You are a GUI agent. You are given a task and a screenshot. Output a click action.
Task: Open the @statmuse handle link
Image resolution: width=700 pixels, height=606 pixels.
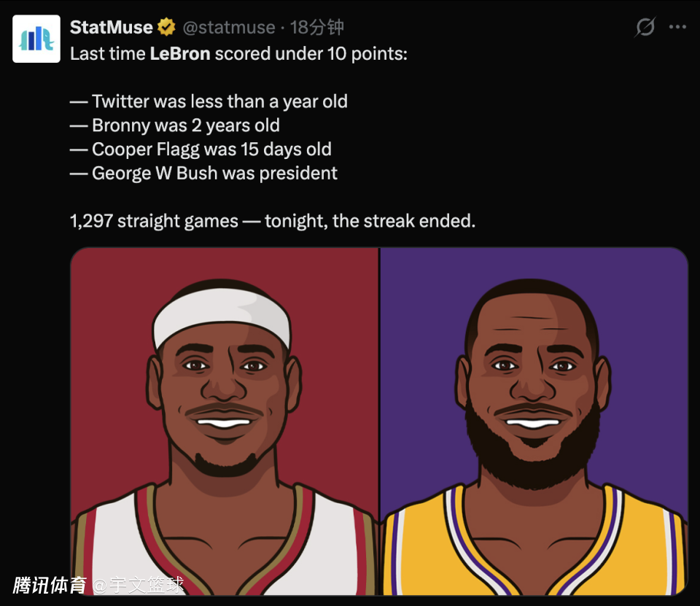228,28
